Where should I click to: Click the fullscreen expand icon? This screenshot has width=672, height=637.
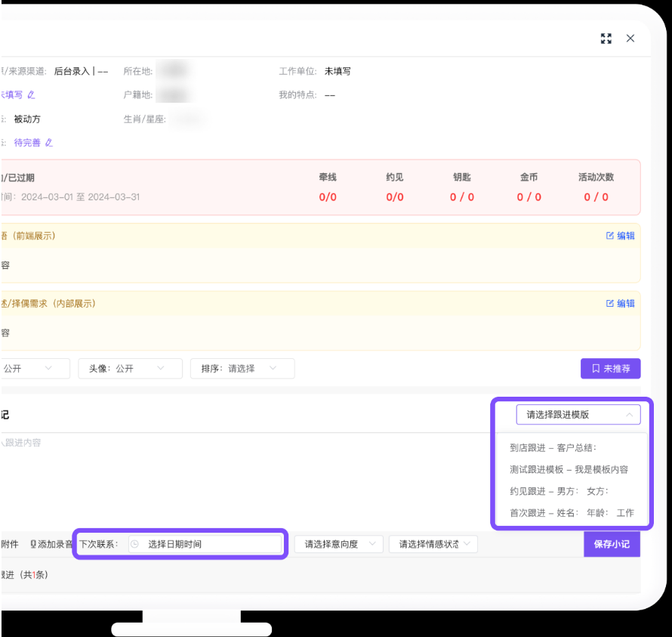point(606,39)
